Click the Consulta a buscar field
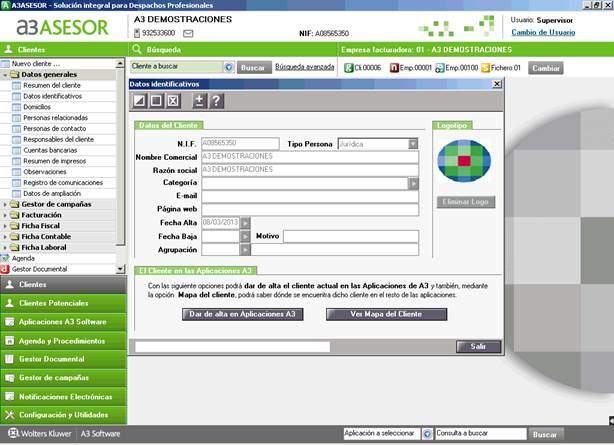This screenshot has height=445, width=614. (x=481, y=434)
